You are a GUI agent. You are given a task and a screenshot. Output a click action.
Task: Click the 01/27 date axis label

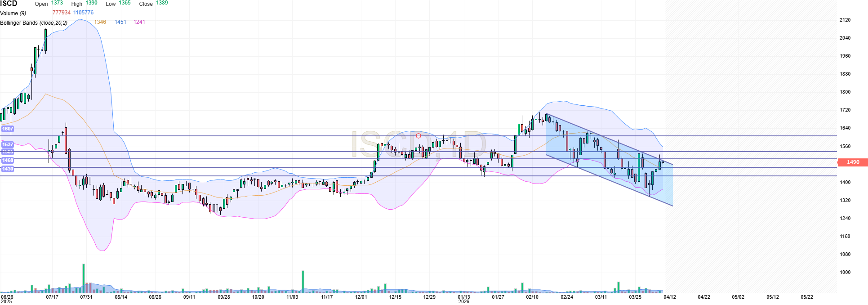[498, 297]
